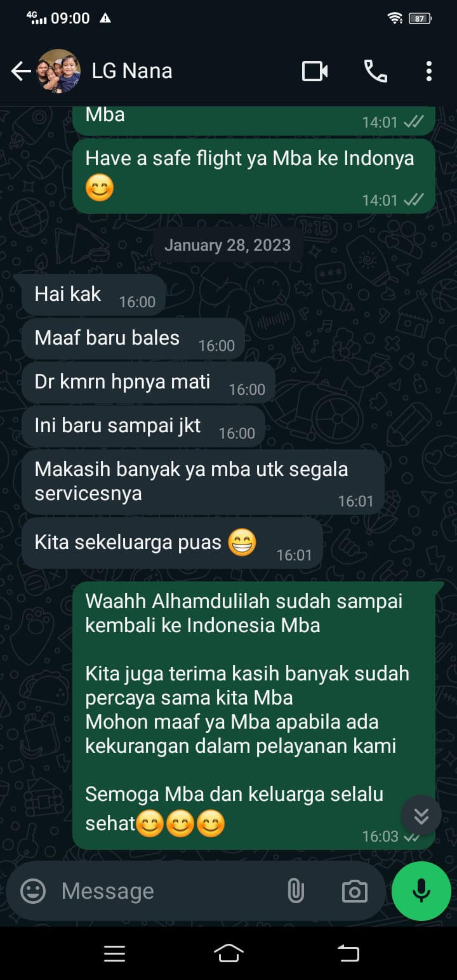
Task: Open contact info via LG Nana name
Action: click(132, 71)
